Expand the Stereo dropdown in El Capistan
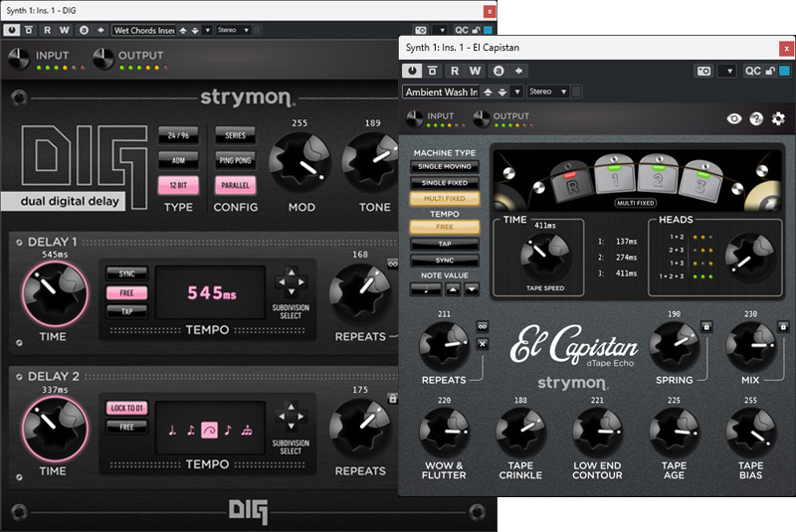Image resolution: width=796 pixels, height=532 pixels. tap(547, 91)
